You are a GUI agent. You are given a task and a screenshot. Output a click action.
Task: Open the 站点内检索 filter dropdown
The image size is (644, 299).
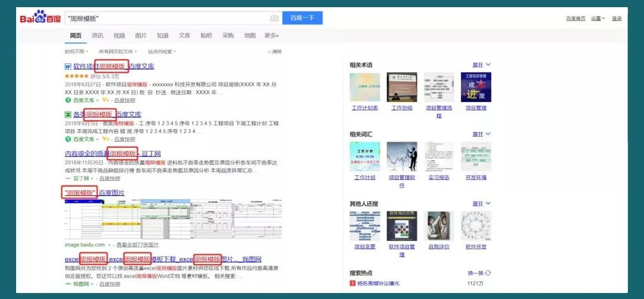click(162, 52)
